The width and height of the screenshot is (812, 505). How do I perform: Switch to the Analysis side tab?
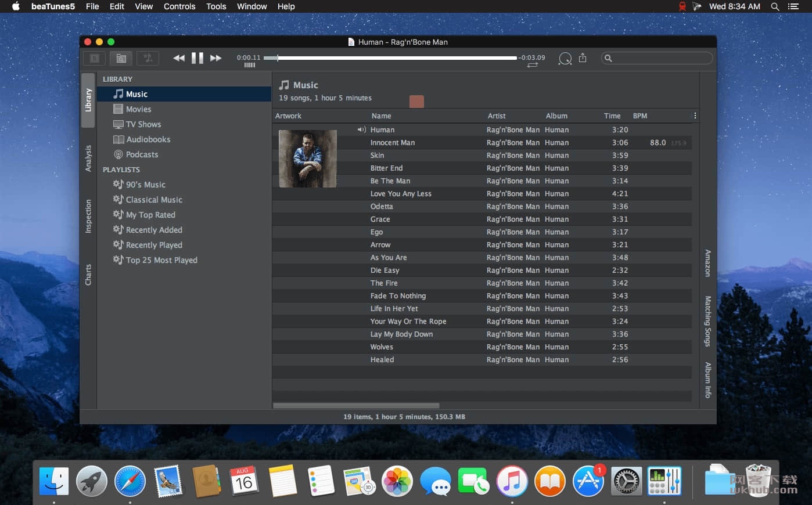(x=88, y=158)
